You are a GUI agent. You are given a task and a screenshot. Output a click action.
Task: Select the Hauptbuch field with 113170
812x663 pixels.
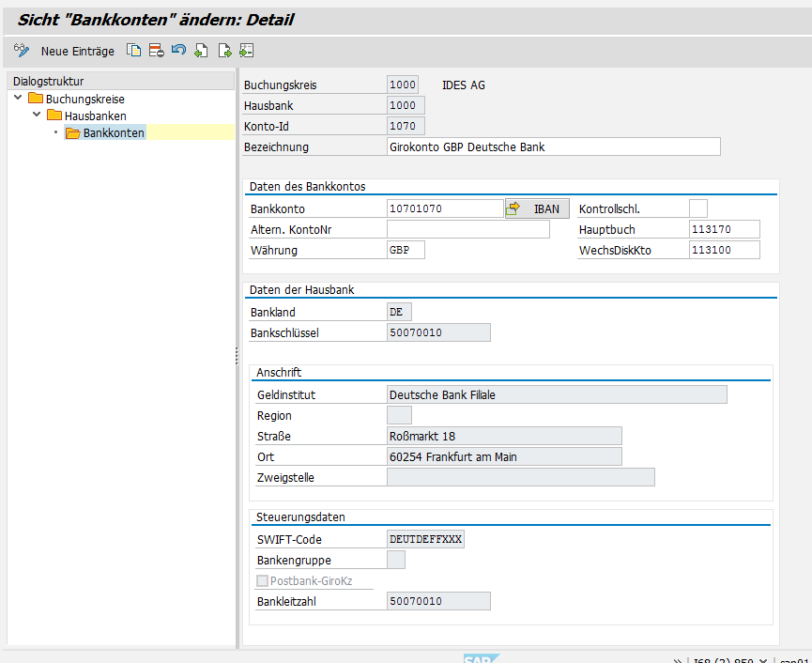click(723, 229)
